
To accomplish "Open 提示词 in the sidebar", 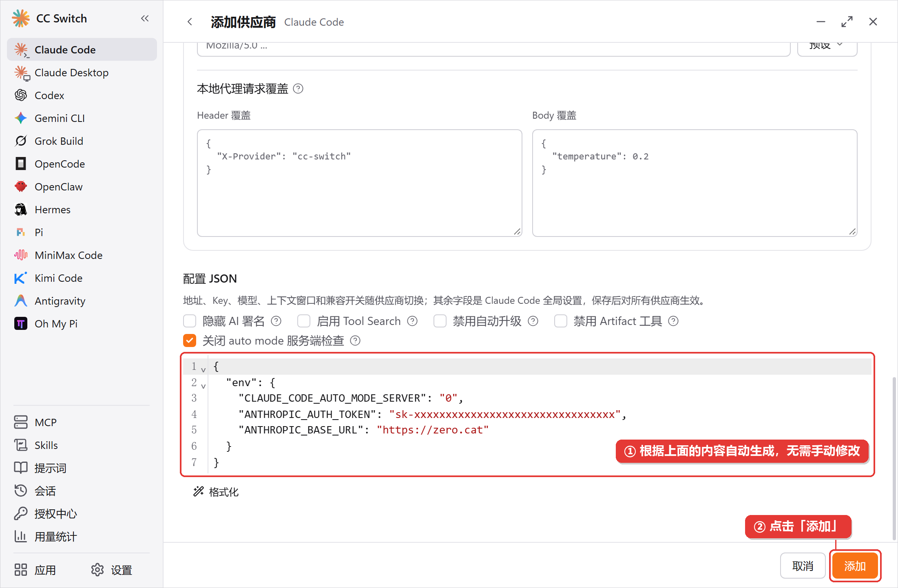I will pyautogui.click(x=82, y=468).
